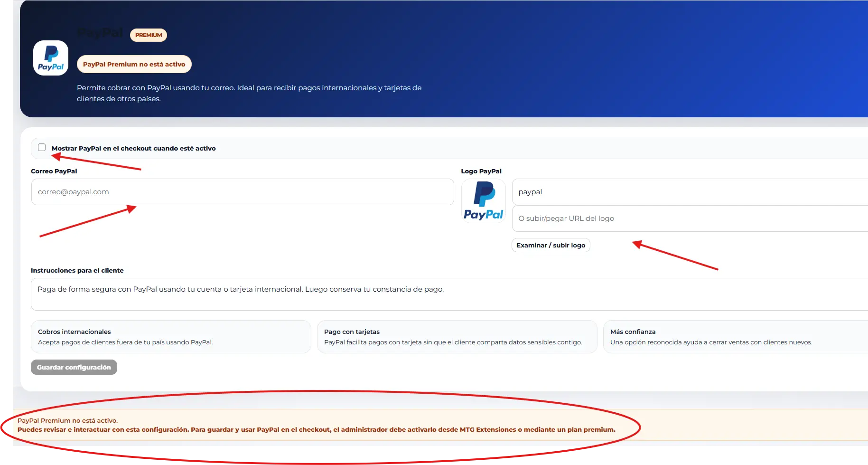Click the 'Puedes revisar e interactuar' warning message
868x465 pixels.
click(x=317, y=429)
